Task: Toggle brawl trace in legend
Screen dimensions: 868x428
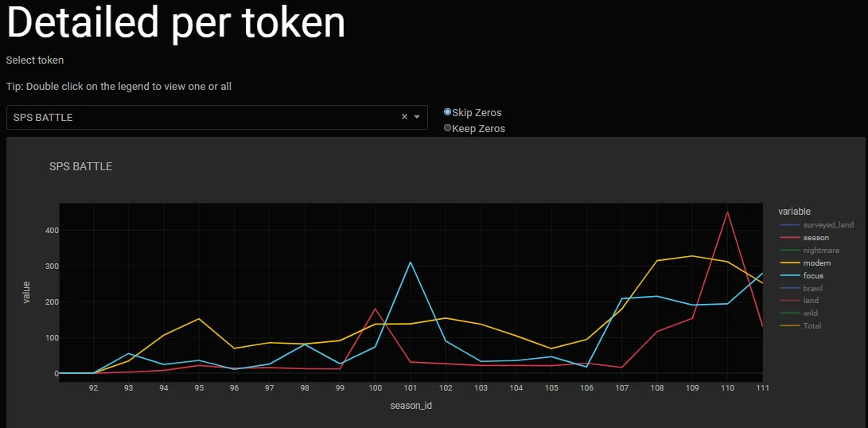Action: click(800, 288)
